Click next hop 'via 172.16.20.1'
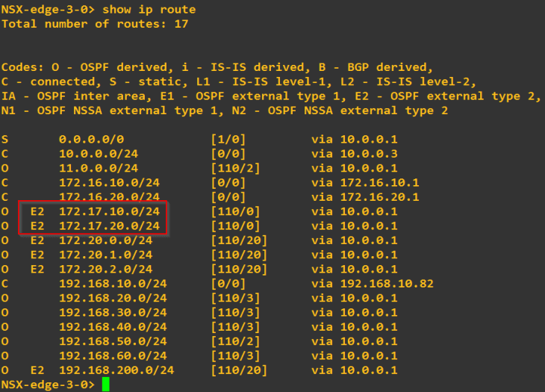The height and width of the screenshot is (392, 545). pos(365,197)
